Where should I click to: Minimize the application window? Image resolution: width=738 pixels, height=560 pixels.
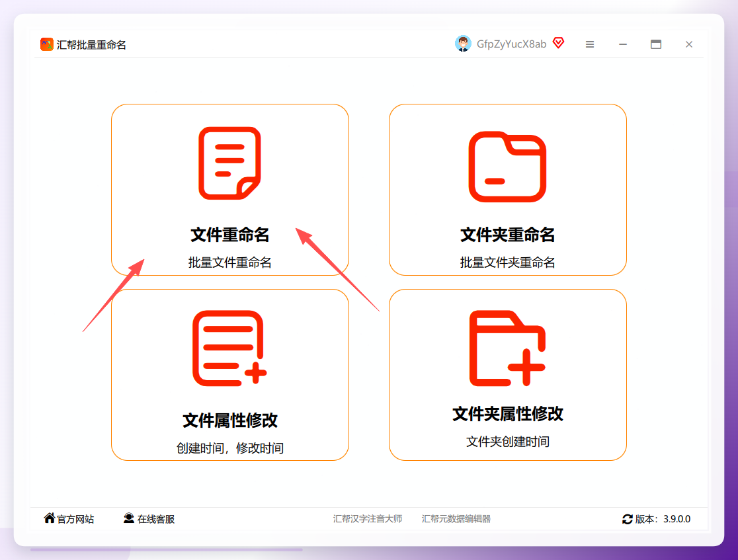click(623, 44)
